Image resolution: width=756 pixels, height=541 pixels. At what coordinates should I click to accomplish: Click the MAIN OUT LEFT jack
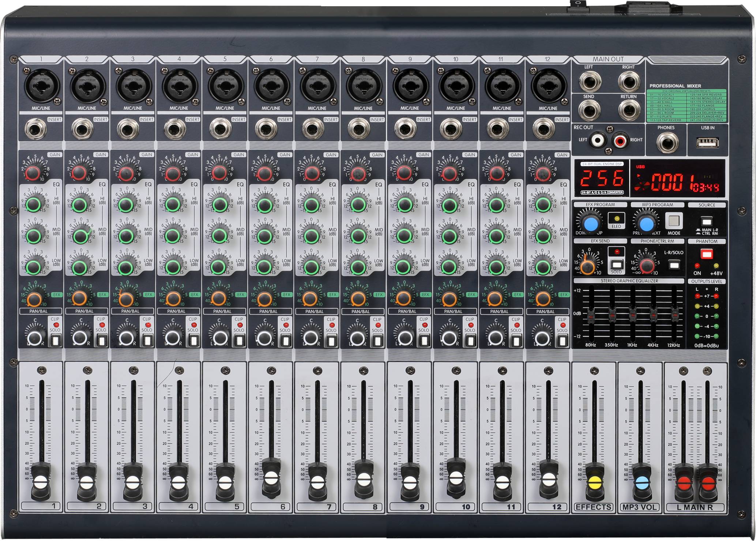click(590, 82)
